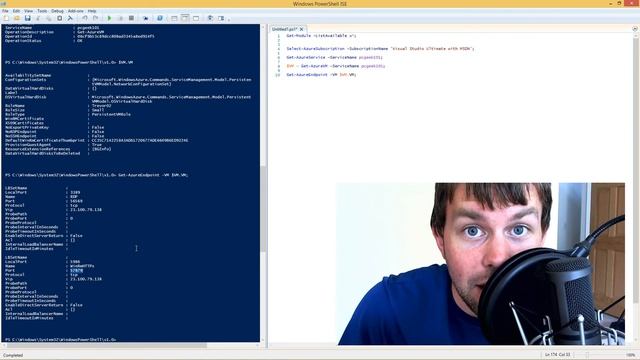Collapse the script pane using top-right arrow
The width and height of the screenshot is (640, 360).
[635, 29]
